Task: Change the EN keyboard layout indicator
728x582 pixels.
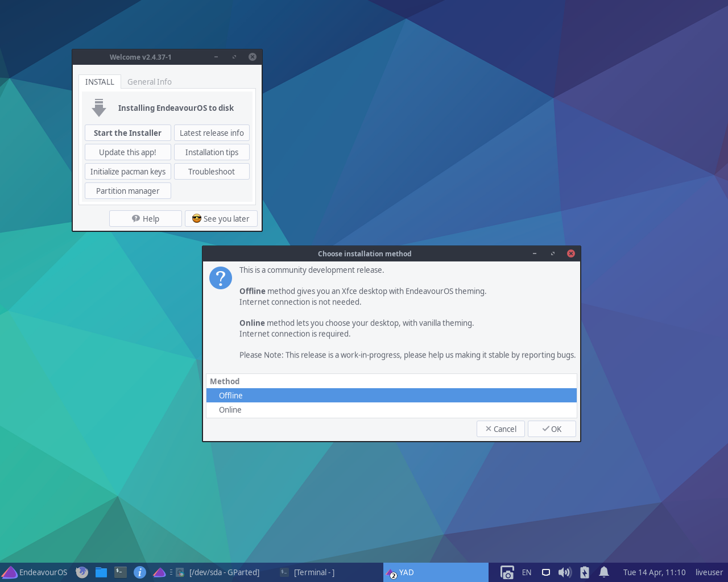Action: coord(527,572)
